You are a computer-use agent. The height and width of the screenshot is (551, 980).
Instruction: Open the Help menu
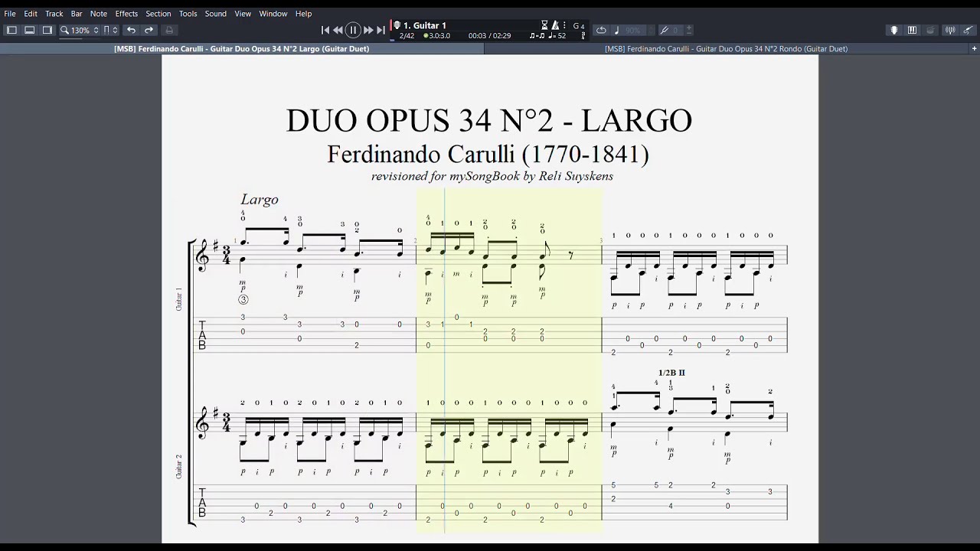click(x=304, y=14)
